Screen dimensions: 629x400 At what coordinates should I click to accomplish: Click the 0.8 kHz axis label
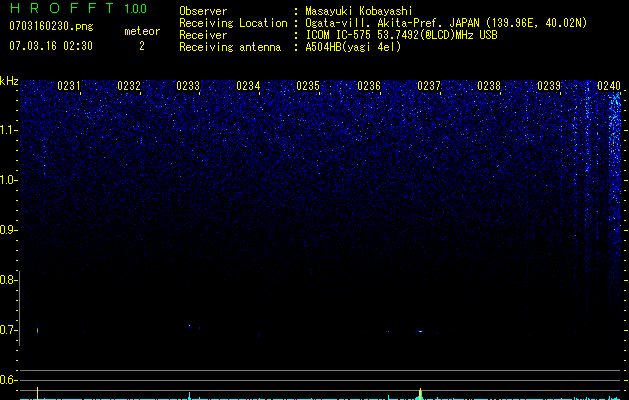[x=8, y=280]
